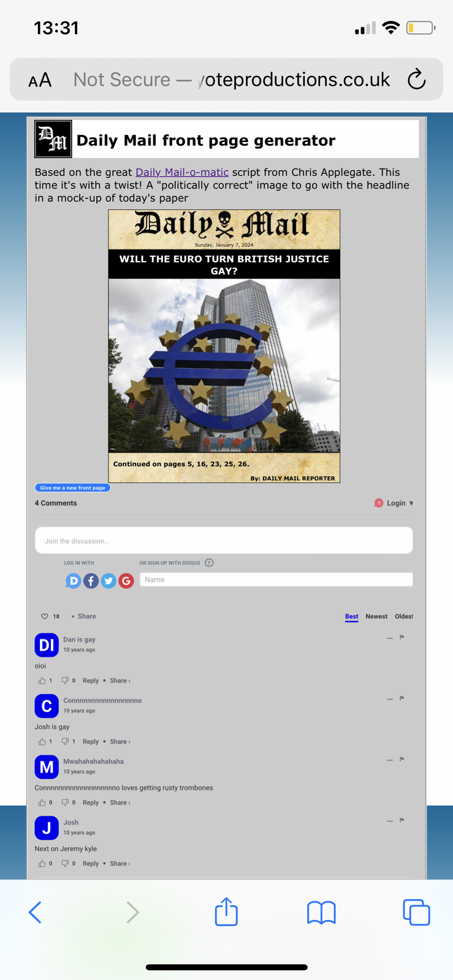Downvote the 'Josh is gay' comment
Screen dimensions: 453x980
65,742
